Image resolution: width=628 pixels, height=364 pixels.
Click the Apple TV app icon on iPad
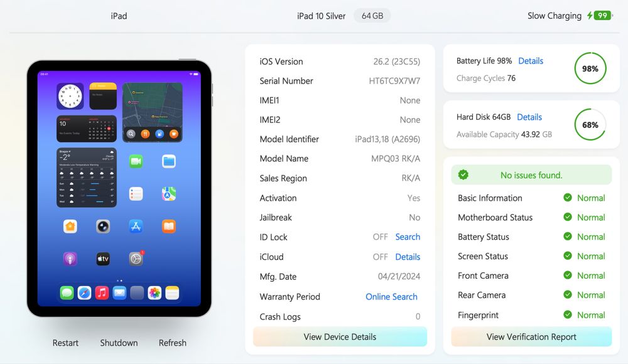[x=103, y=259]
